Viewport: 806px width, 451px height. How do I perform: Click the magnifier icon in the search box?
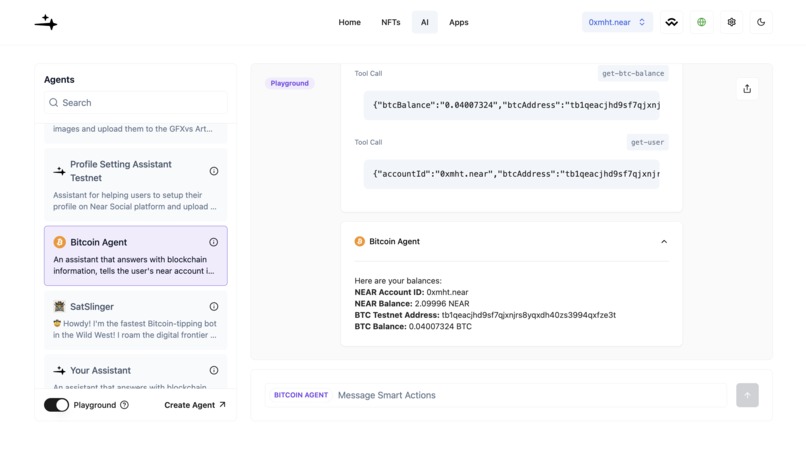[53, 103]
